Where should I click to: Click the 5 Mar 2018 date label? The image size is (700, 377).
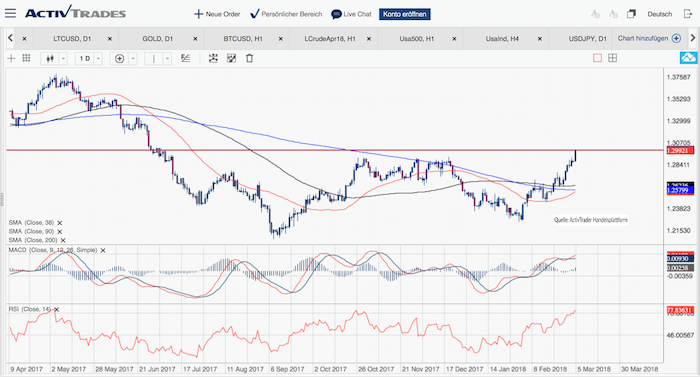[594, 369]
